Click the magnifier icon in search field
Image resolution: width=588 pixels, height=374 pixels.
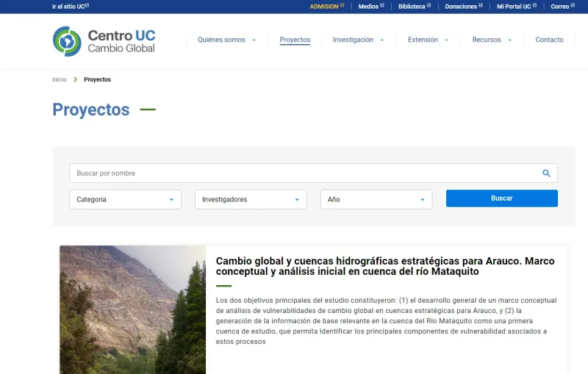pos(546,173)
